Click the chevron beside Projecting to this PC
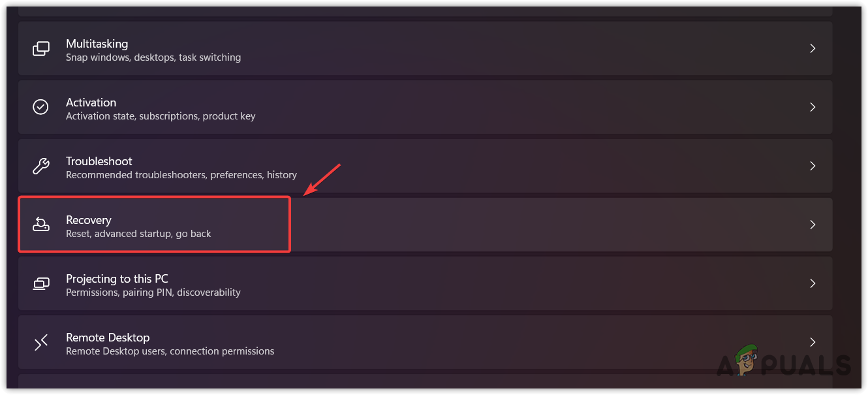868x395 pixels. [x=813, y=283]
